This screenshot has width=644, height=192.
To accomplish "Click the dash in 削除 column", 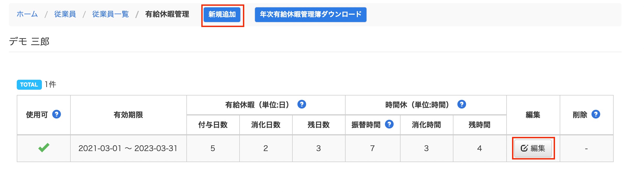I will 586,149.
